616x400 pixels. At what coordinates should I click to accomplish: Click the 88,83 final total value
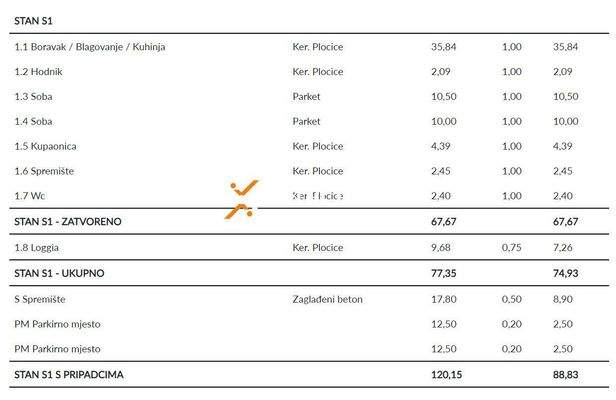tap(566, 375)
